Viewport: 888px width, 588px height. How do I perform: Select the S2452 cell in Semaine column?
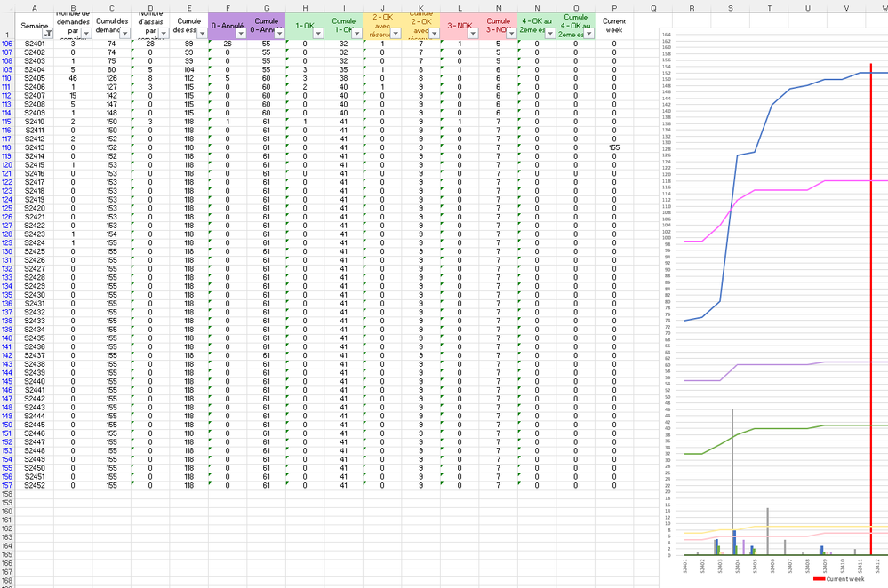(35, 486)
